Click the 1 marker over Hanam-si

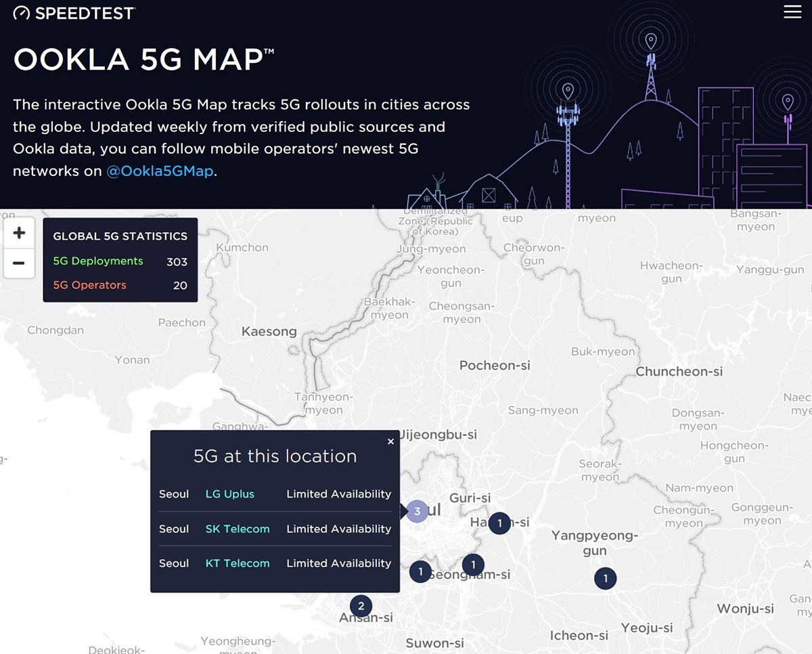(x=499, y=523)
